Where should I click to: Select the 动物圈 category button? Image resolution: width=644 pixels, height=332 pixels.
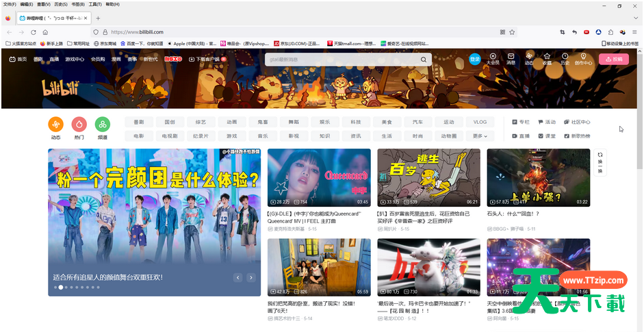click(x=449, y=136)
